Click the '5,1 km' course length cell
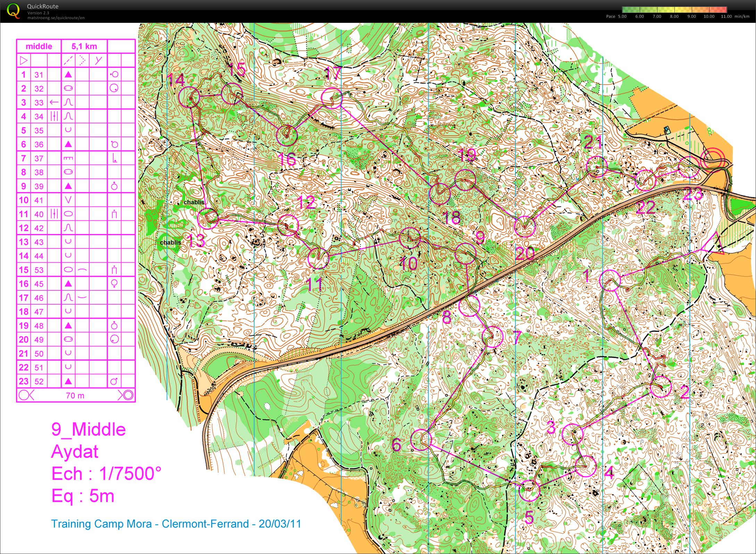Viewport: 756px width, 554px height. pos(84,46)
